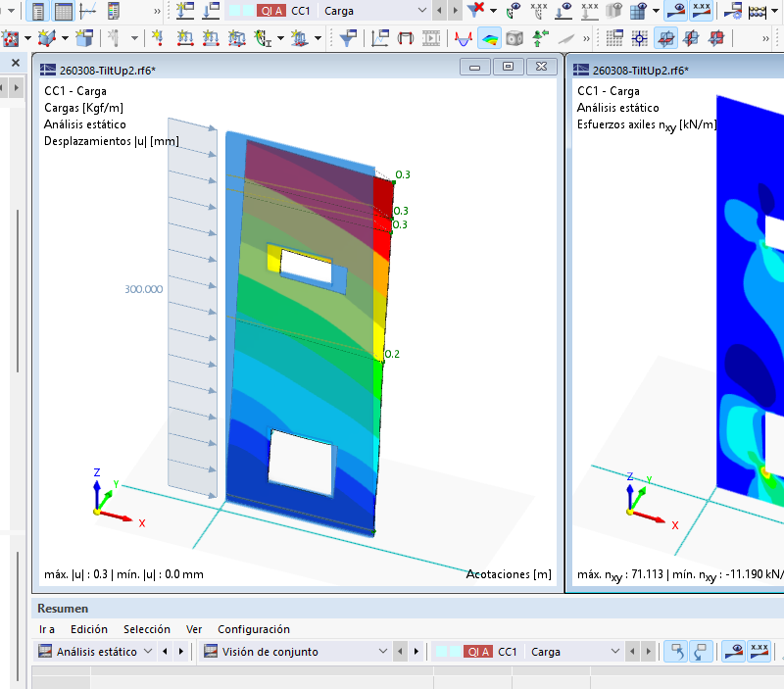Click the result diagram window icon
The width and height of the screenshot is (784, 689).
click(x=380, y=38)
